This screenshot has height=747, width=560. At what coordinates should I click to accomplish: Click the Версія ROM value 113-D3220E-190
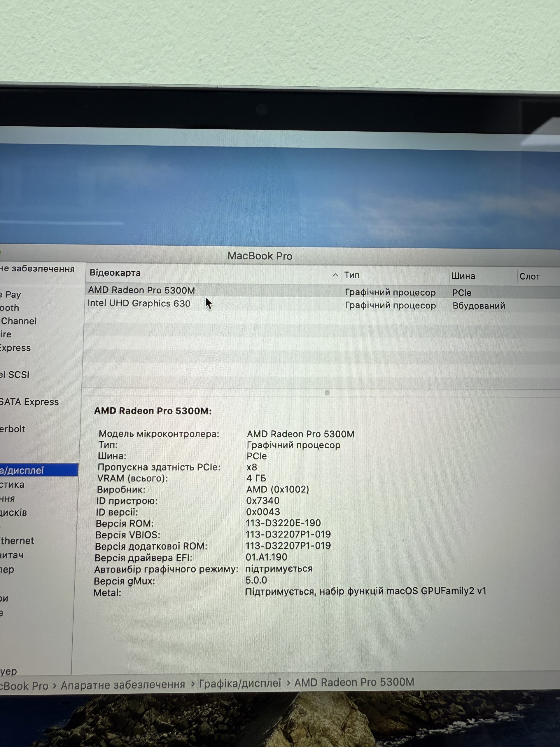tap(283, 523)
